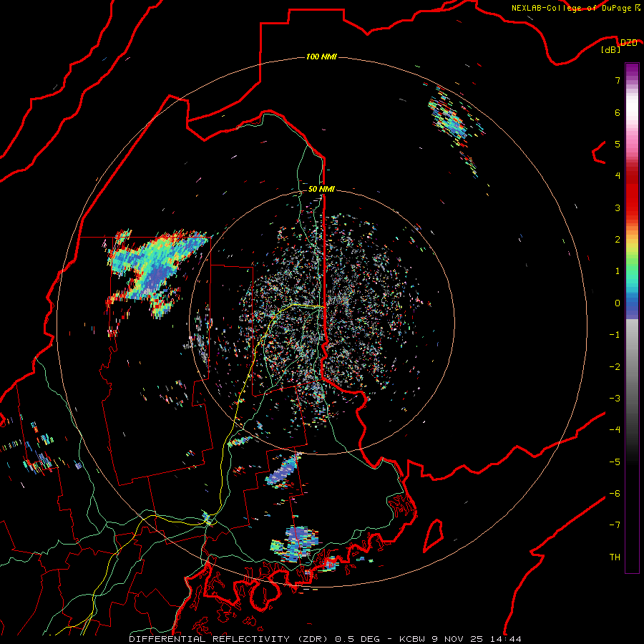Click the [dB] units label
644x644 pixels.
[x=611, y=50]
